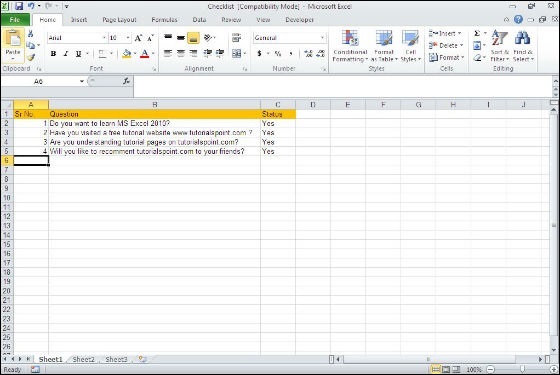Increase font size with Grow Font
560x375 pixels.
tap(138, 38)
